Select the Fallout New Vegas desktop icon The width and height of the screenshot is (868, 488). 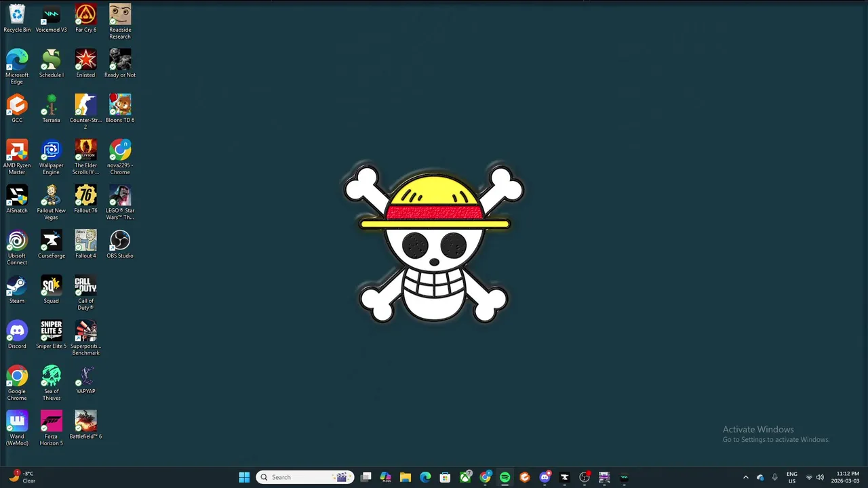coord(51,202)
